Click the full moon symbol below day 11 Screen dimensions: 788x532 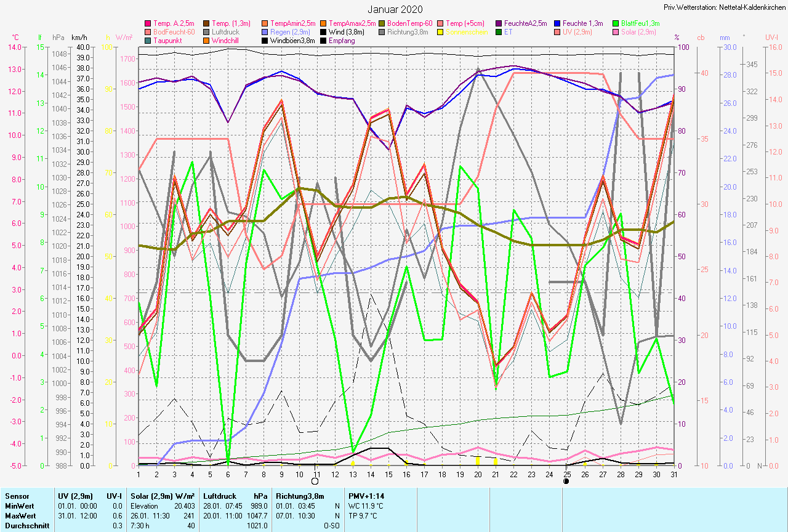coord(315,482)
